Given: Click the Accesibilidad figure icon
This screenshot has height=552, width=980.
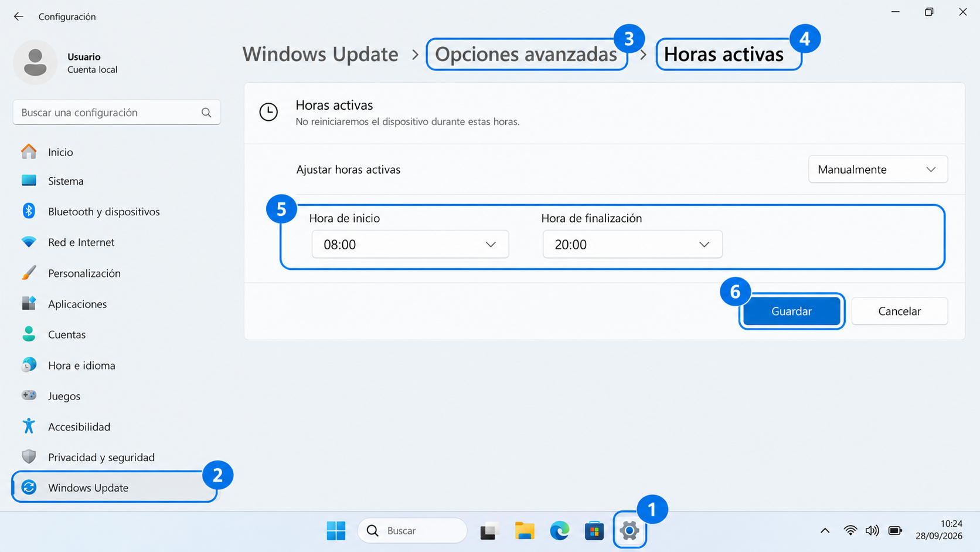Looking at the screenshot, I should click(x=29, y=426).
